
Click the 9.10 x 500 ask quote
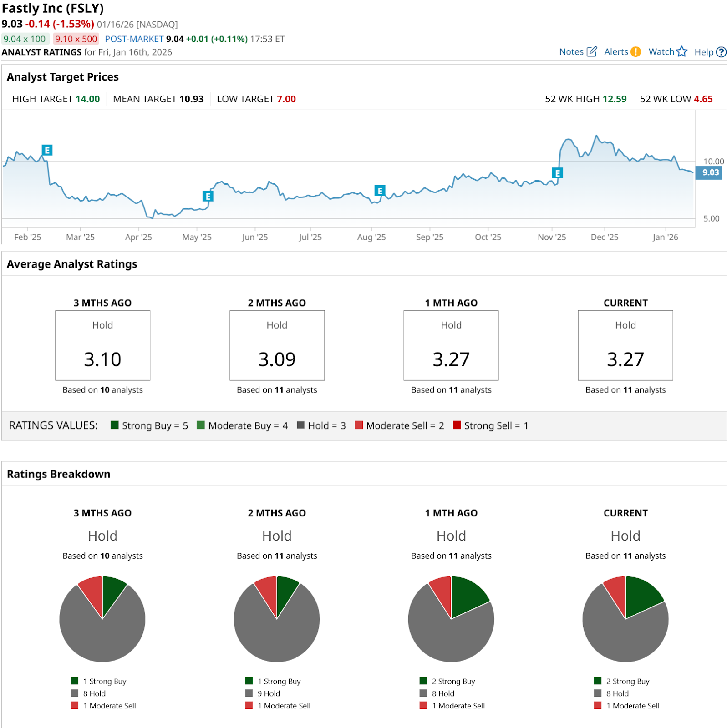(x=76, y=39)
